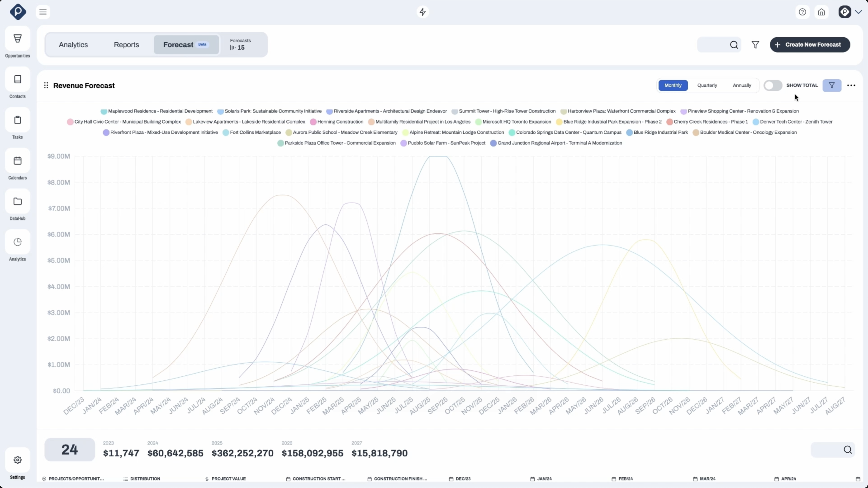Image resolution: width=868 pixels, height=488 pixels.
Task: Click the home icon in top bar
Action: click(x=821, y=12)
